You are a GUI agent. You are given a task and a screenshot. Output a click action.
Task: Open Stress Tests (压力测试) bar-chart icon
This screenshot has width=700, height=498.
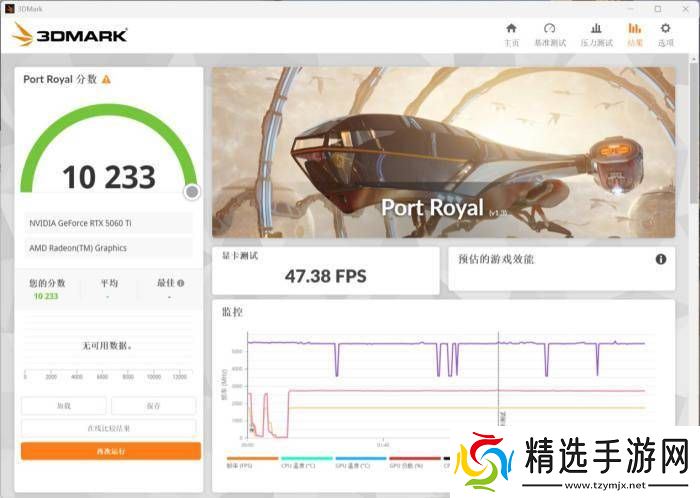596,34
